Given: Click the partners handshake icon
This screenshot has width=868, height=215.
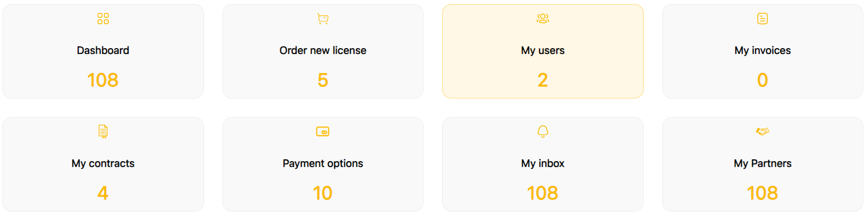Looking at the screenshot, I should coord(763,132).
